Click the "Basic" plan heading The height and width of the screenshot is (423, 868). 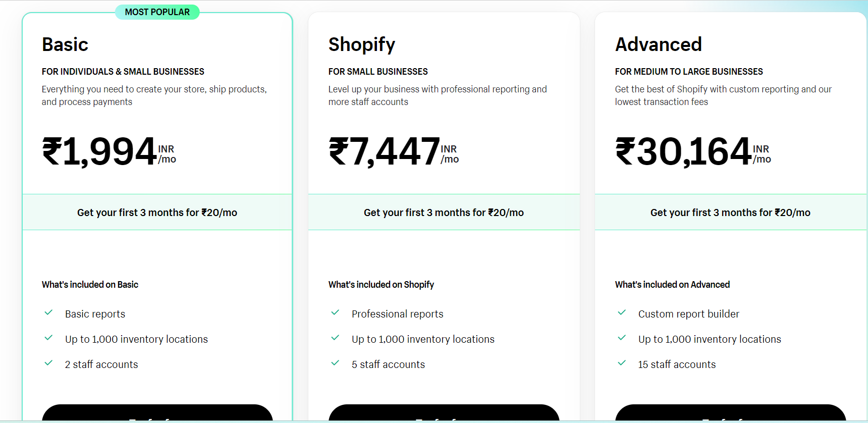click(65, 44)
